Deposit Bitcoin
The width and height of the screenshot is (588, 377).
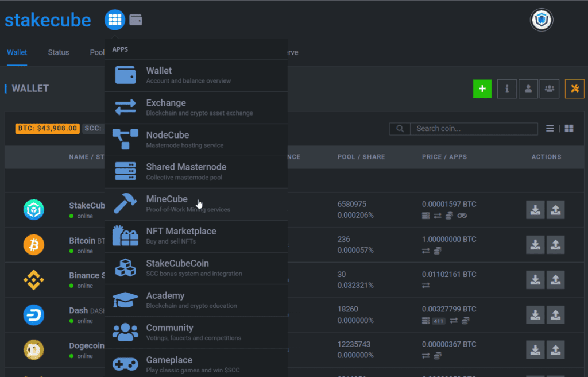pyautogui.click(x=535, y=245)
